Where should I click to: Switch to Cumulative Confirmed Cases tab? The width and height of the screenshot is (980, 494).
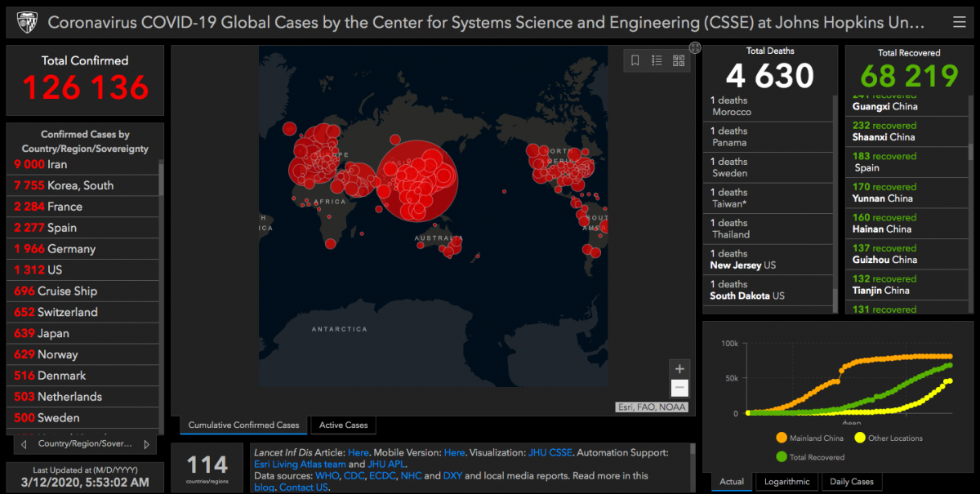243,425
